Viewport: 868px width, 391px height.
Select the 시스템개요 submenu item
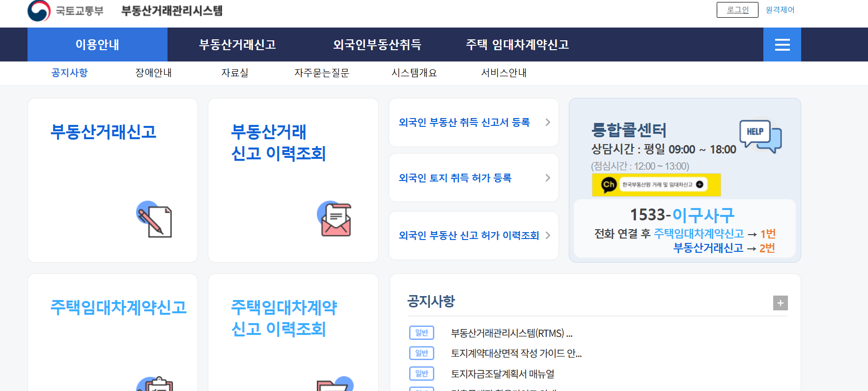point(414,73)
